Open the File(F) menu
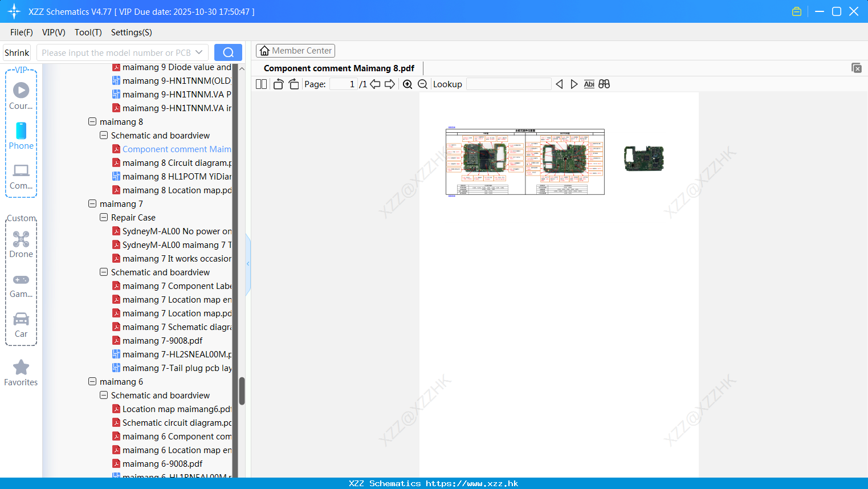 coord(22,32)
